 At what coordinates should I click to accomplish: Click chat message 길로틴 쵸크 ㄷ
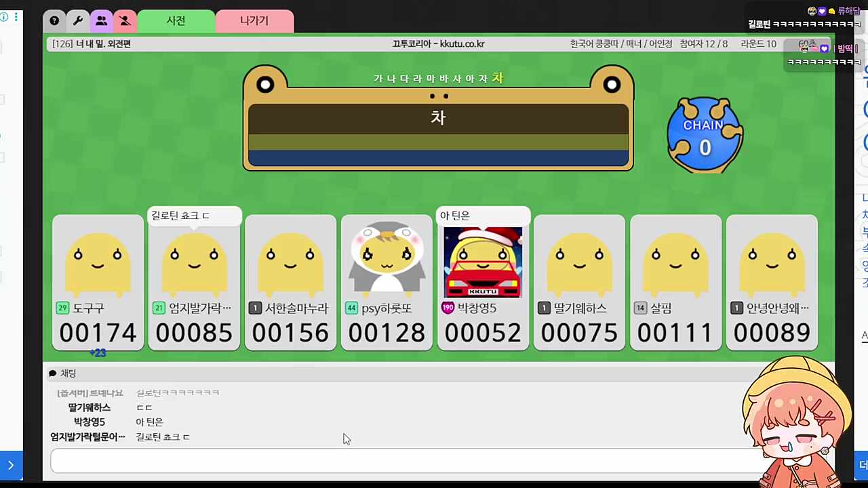[x=163, y=437]
